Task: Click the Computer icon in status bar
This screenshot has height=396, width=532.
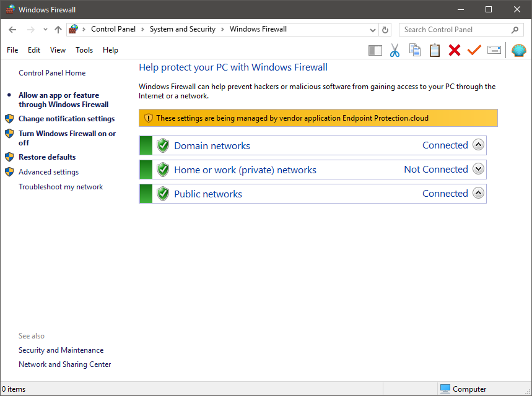Action: coord(445,389)
